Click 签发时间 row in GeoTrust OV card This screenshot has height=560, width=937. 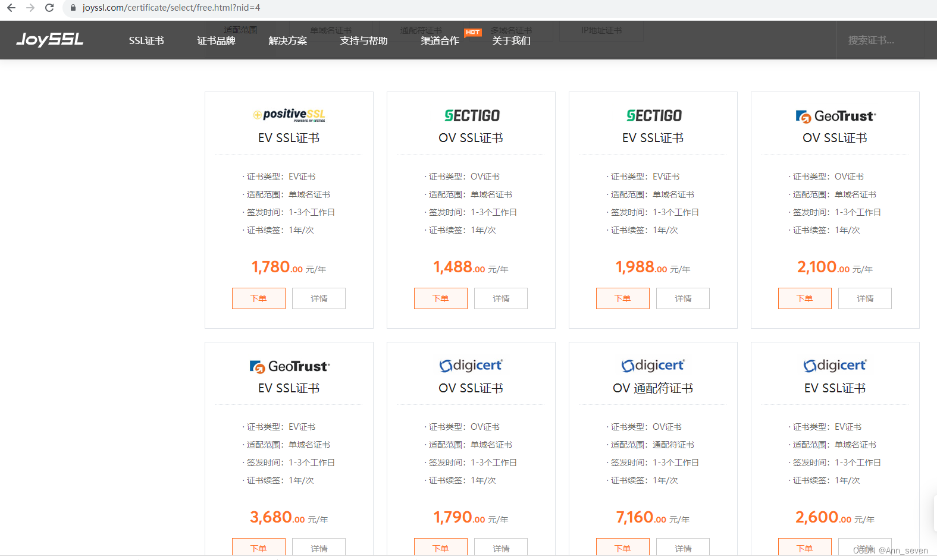pyautogui.click(x=835, y=212)
